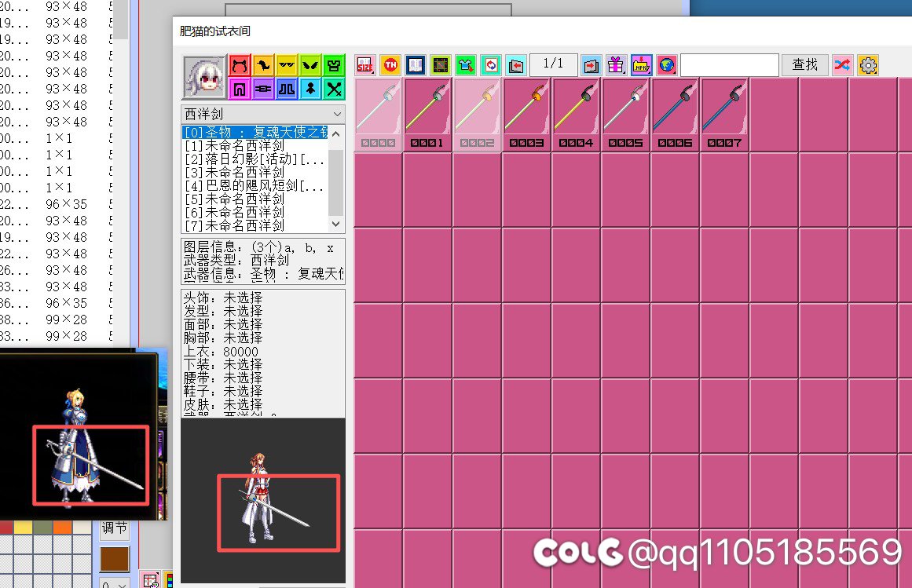Select the hair category icon (red)
This screenshot has height=588, width=912.
[x=240, y=65]
